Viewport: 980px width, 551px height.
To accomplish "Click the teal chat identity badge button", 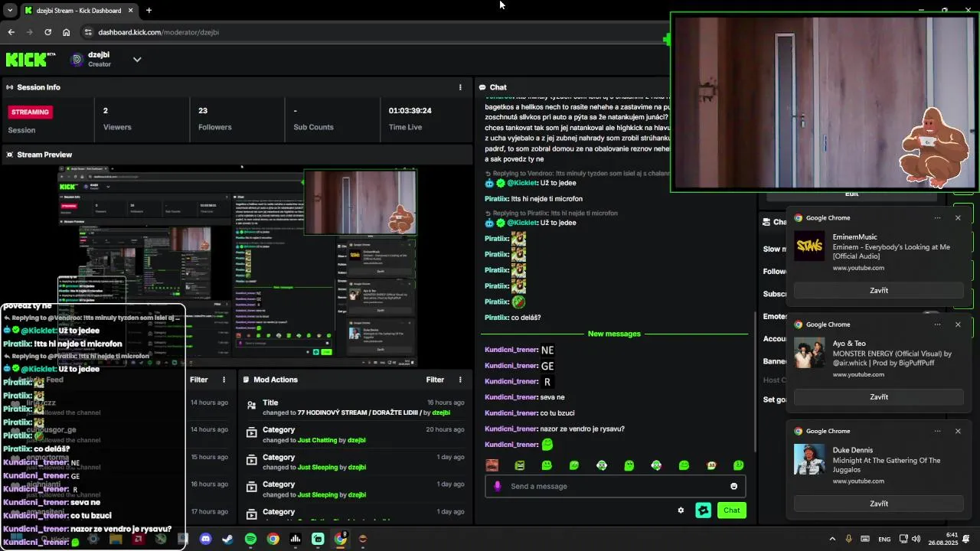I will tap(703, 510).
